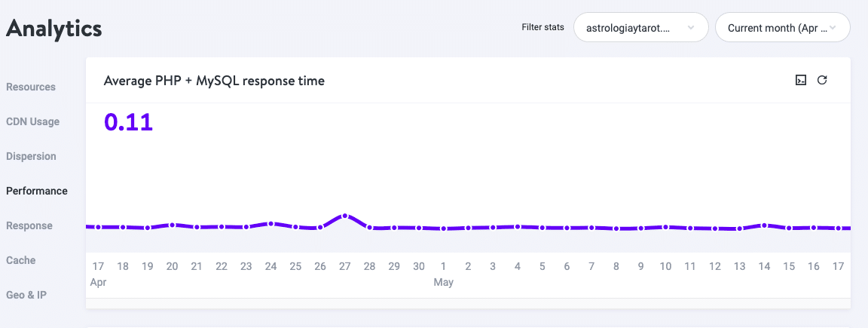Screen dimensions: 868x328
Task: Refresh the response time chart
Action: 823,80
